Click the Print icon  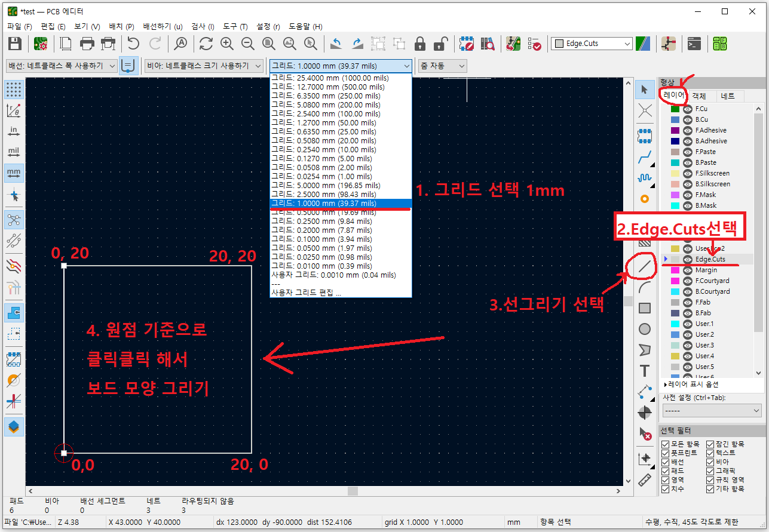tap(87, 44)
